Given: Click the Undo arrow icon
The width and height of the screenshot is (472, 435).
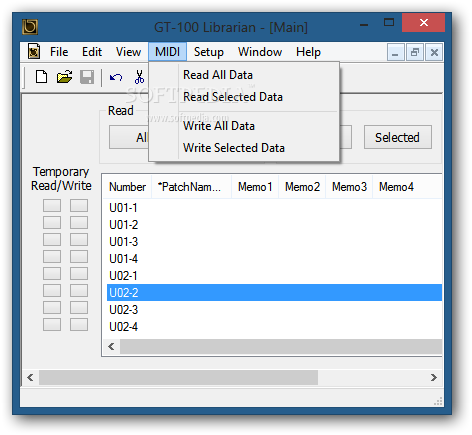Looking at the screenshot, I should (x=116, y=77).
